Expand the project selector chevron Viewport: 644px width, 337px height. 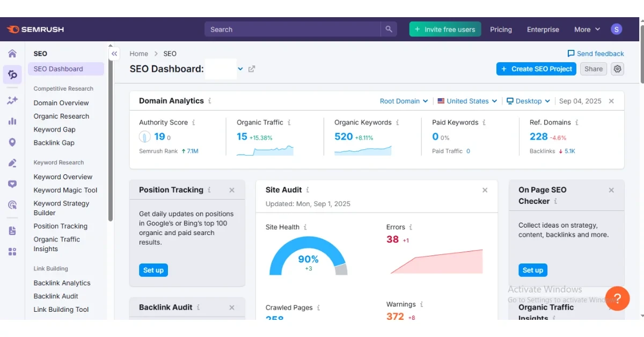coord(240,69)
